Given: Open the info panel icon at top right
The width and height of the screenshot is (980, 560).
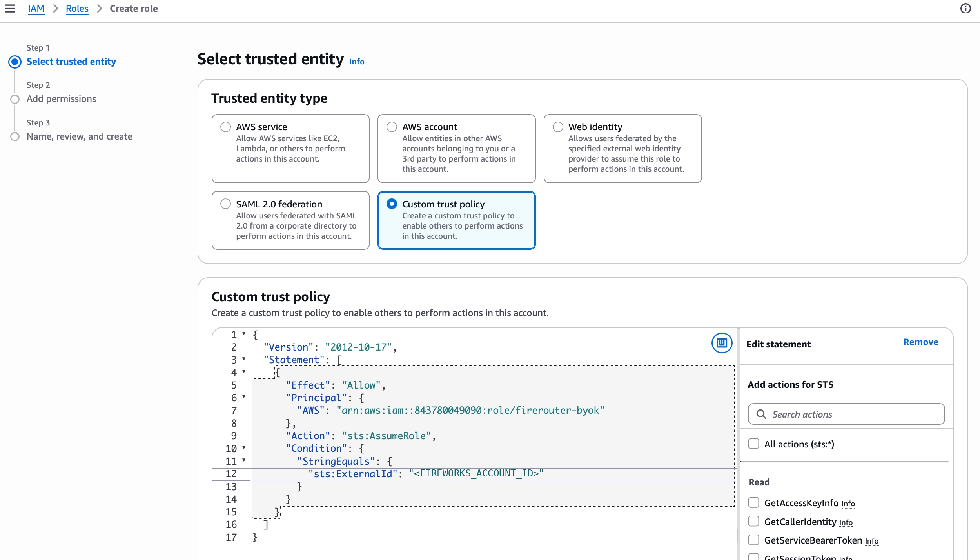Looking at the screenshot, I should 965,9.
